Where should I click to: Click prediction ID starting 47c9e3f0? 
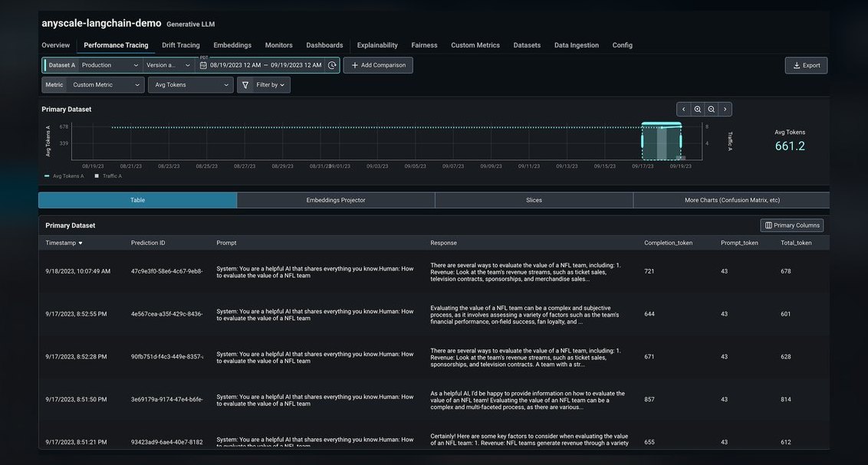click(x=166, y=271)
